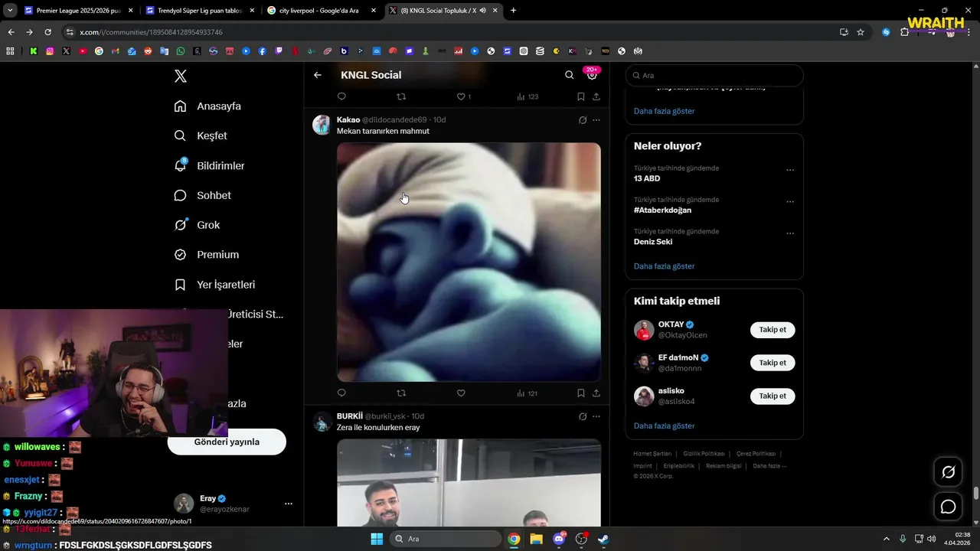Follow aslisko with Takip et

(x=773, y=396)
